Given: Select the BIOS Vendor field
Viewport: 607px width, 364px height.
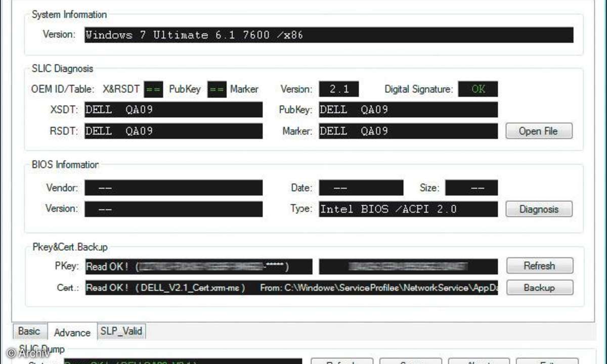Looking at the screenshot, I should coord(174,188).
